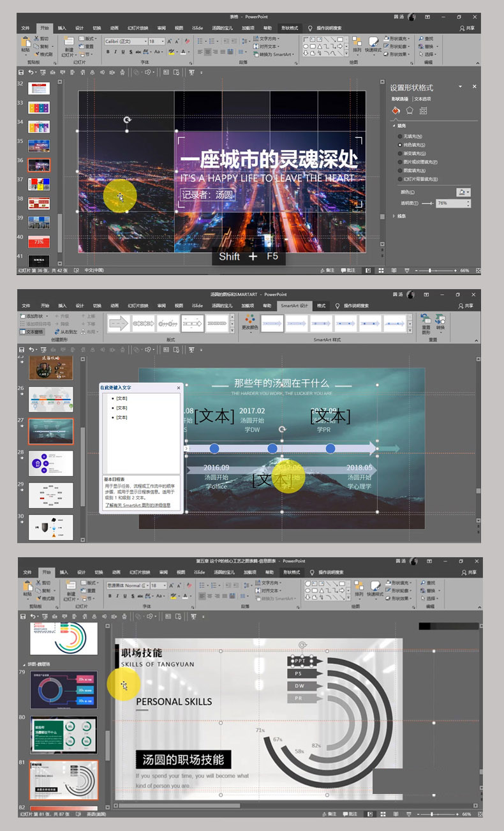Open the 了解有关 SmartArt 图形的详细信息 link
Screen dimensions: 504x831
pyautogui.click(x=138, y=505)
